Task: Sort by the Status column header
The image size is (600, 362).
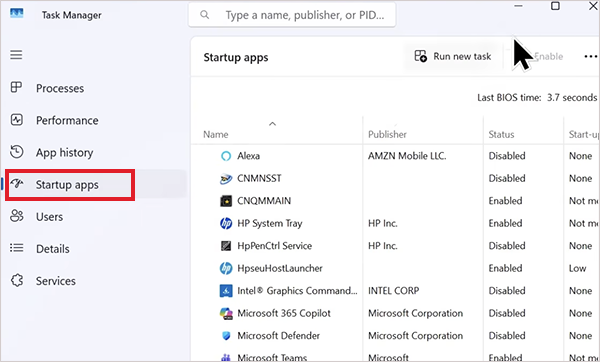Action: click(501, 135)
